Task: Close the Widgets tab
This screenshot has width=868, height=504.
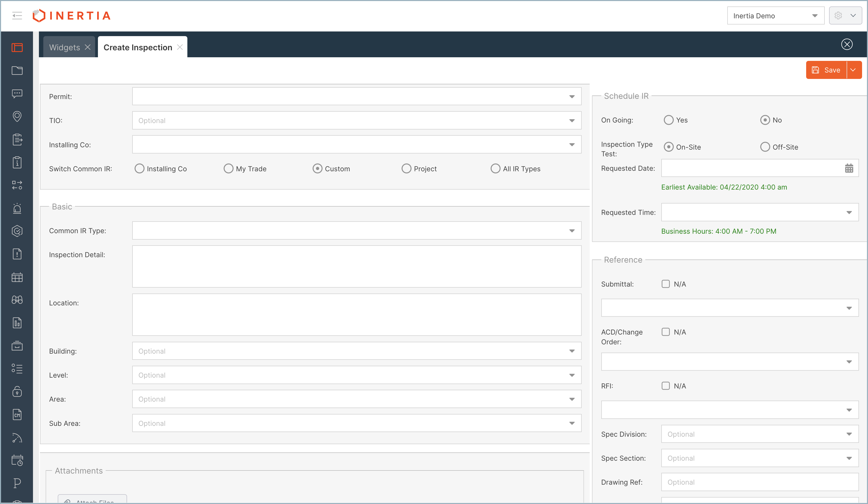Action: [88, 47]
